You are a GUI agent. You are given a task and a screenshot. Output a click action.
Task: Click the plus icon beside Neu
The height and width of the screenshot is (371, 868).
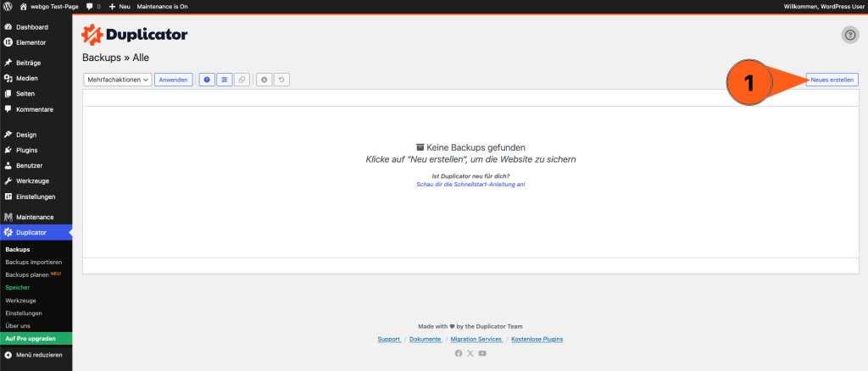click(112, 7)
